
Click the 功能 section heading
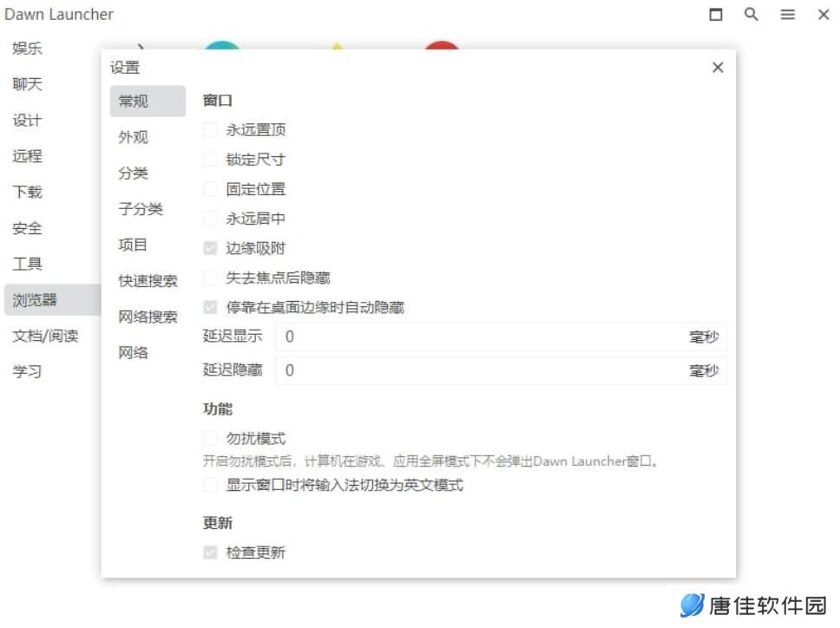[218, 409]
